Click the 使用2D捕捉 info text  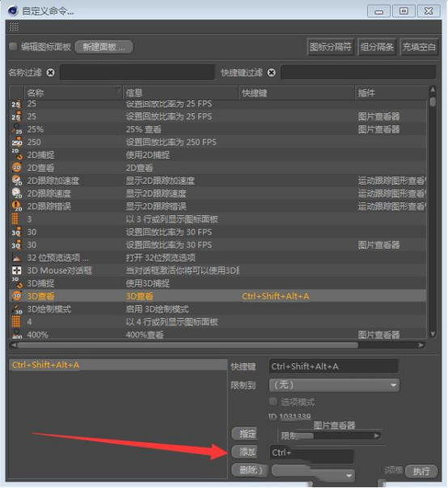tap(148, 155)
